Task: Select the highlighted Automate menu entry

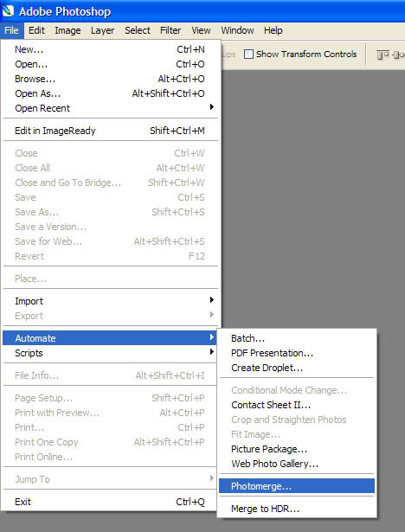Action: pyautogui.click(x=110, y=338)
